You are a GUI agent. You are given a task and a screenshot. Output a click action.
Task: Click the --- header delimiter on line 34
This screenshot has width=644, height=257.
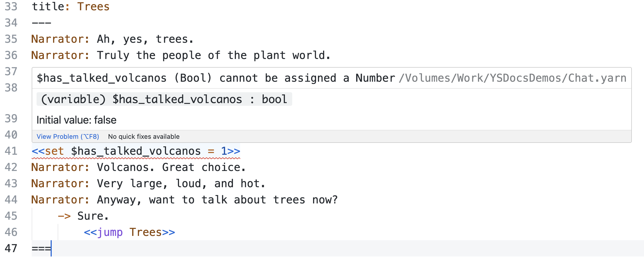pyautogui.click(x=41, y=23)
